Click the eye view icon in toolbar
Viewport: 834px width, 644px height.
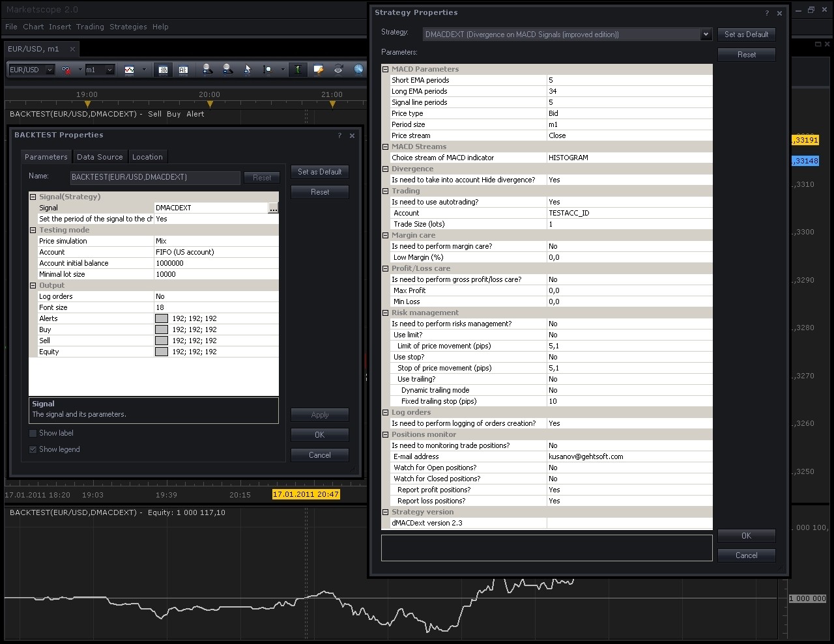point(338,70)
